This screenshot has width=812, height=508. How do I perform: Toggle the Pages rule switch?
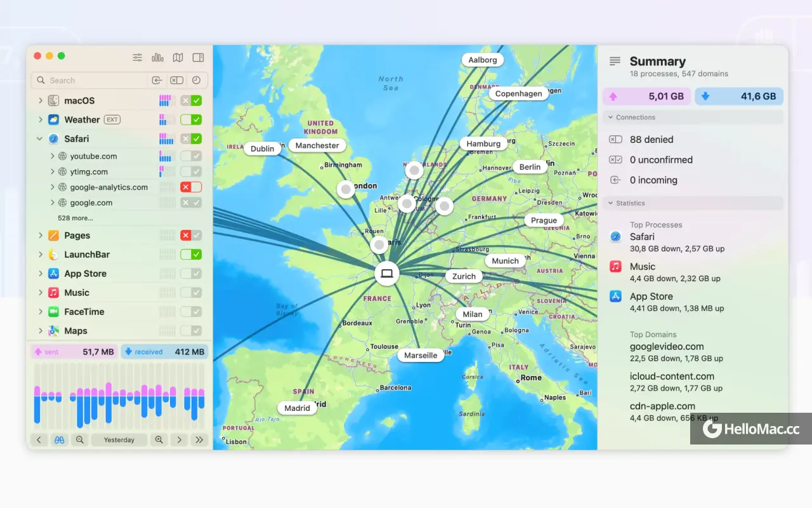(191, 236)
